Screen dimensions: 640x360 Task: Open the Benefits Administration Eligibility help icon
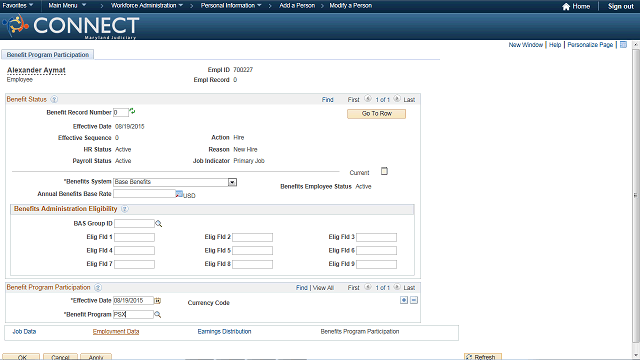point(124,209)
